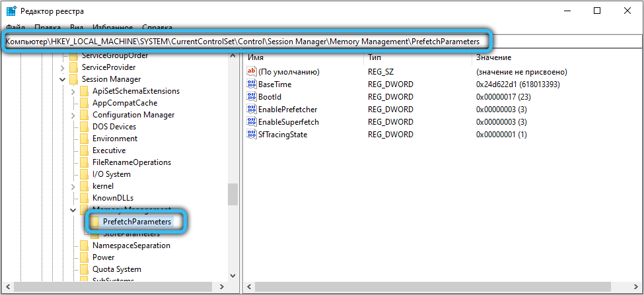The height and width of the screenshot is (295, 644).
Task: Open the Избранное menu
Action: pos(112,28)
